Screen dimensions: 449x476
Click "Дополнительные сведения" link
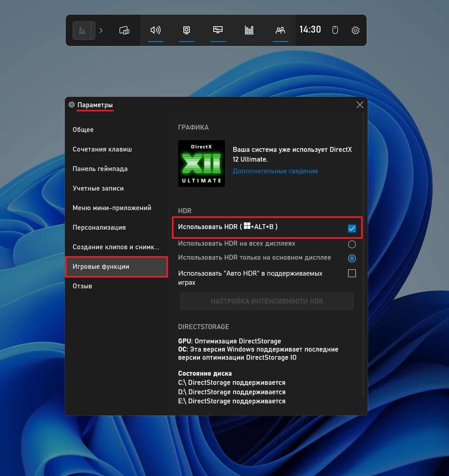coord(275,171)
